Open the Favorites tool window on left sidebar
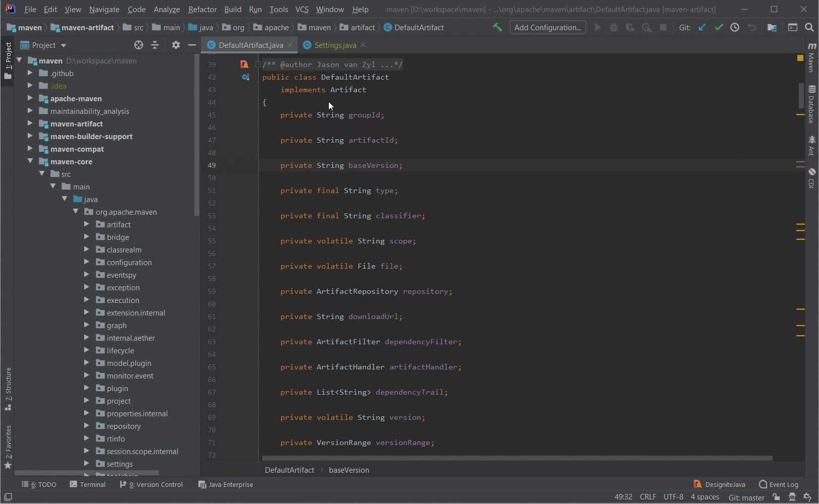819x504 pixels. click(x=8, y=447)
